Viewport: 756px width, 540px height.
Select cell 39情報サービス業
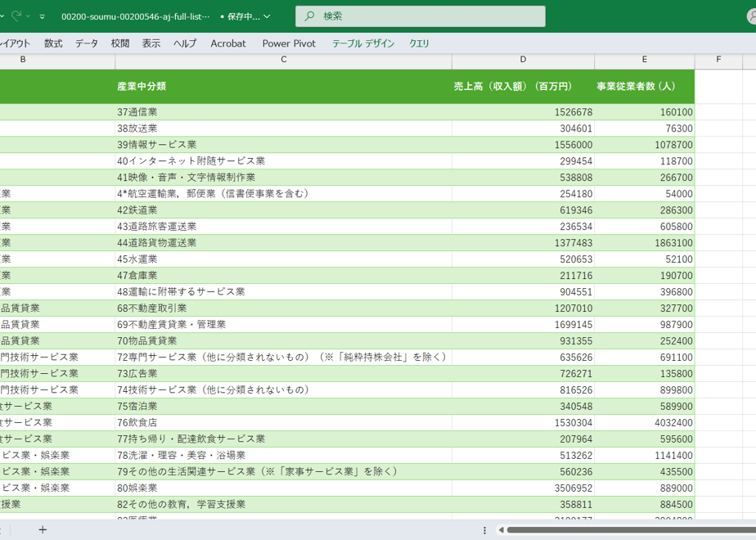click(x=283, y=145)
